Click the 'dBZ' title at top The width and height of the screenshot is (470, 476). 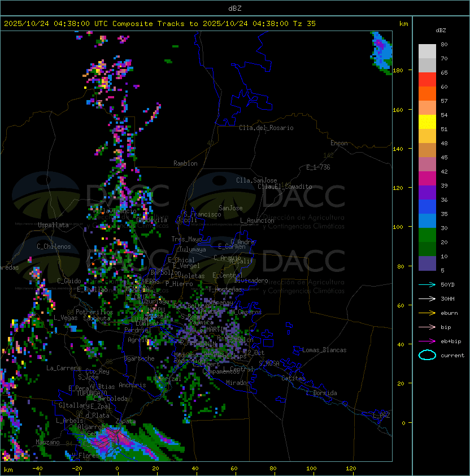pyautogui.click(x=235, y=8)
